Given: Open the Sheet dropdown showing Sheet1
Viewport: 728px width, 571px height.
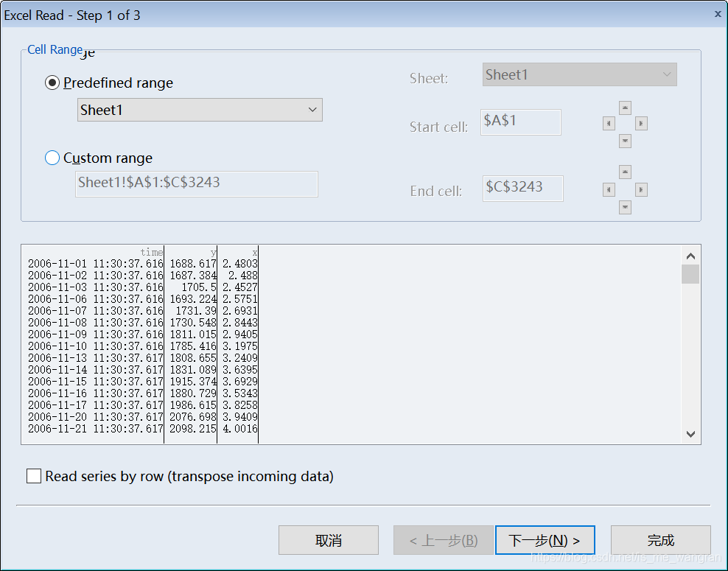Looking at the screenshot, I should pos(579,74).
